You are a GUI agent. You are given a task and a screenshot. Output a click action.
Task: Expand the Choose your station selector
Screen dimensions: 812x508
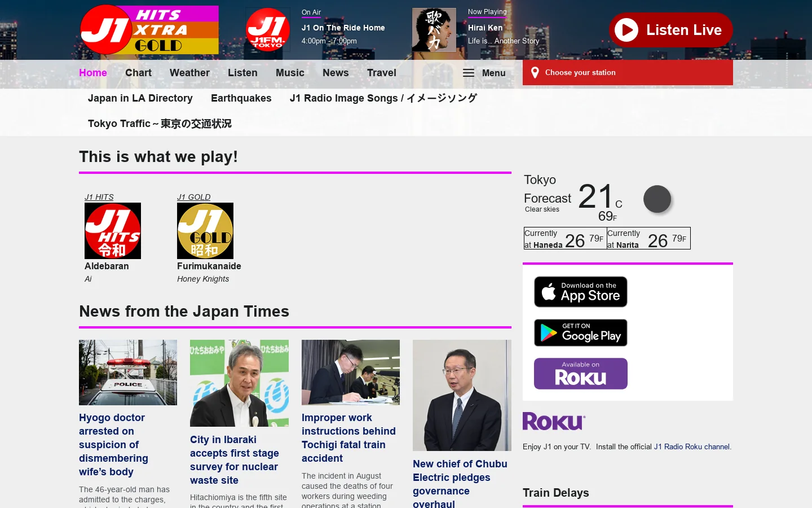[x=628, y=72]
